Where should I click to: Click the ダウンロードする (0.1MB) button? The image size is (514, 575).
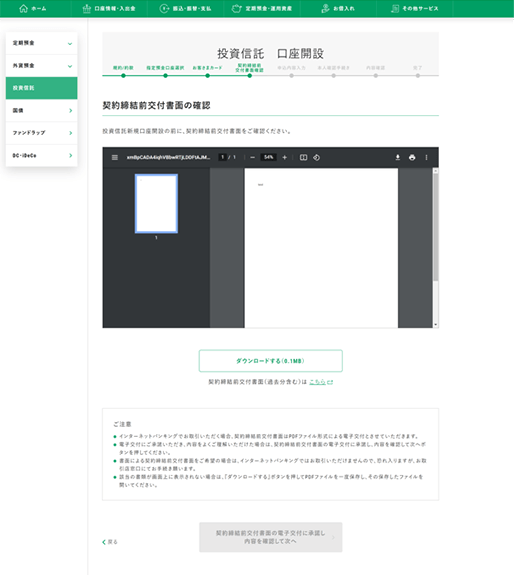coord(271,361)
